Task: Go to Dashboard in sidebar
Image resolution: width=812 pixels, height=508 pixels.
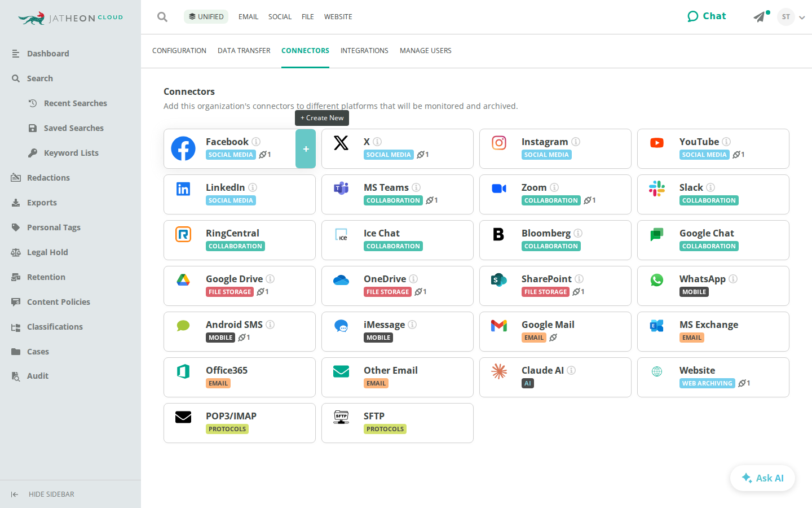Action: [48, 54]
